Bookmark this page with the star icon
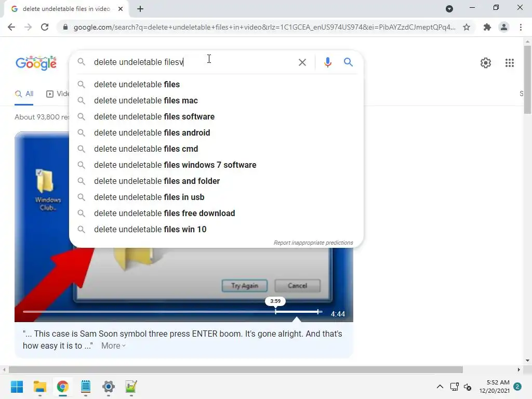The height and width of the screenshot is (399, 532). pyautogui.click(x=467, y=27)
